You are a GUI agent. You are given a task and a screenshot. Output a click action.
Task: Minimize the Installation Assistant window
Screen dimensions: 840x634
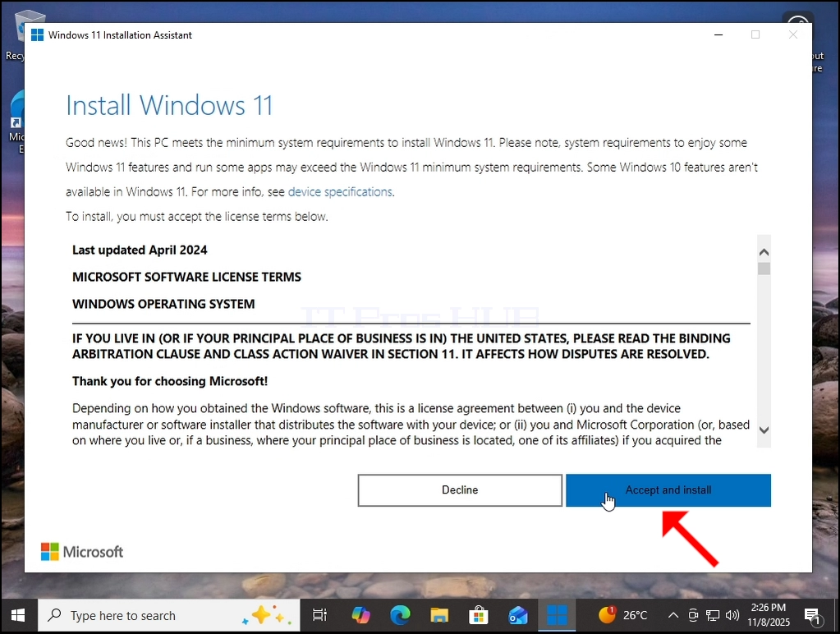coord(718,34)
